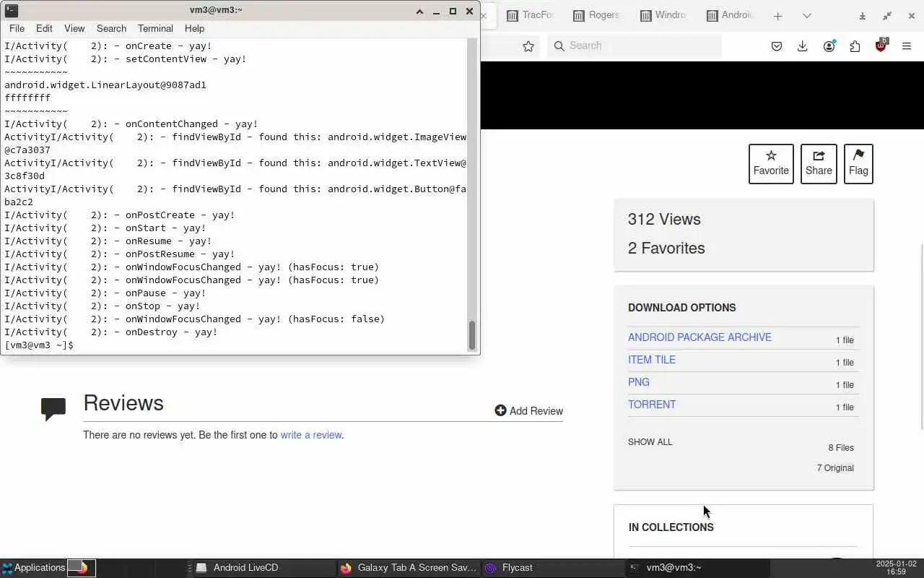The image size is (924, 578).
Task: Open the terminal Search menu
Action: point(111,28)
